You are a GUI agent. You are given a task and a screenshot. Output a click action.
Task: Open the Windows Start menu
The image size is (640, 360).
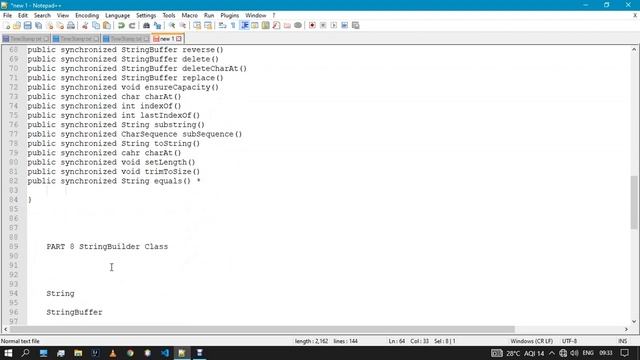pyautogui.click(x=8, y=353)
